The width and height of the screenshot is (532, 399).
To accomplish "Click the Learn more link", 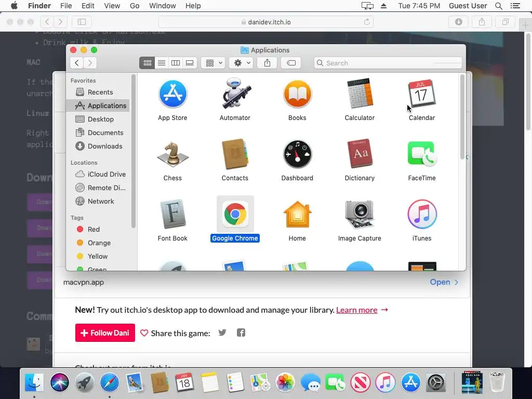I will tap(356, 310).
